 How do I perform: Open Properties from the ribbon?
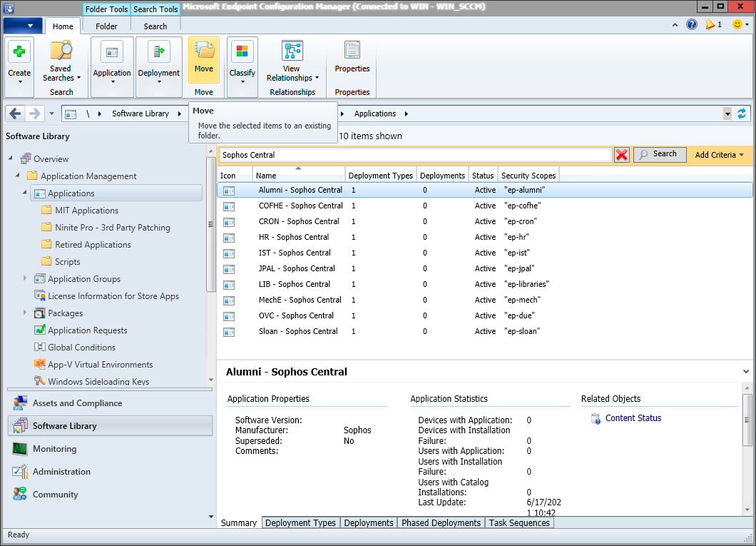click(352, 57)
